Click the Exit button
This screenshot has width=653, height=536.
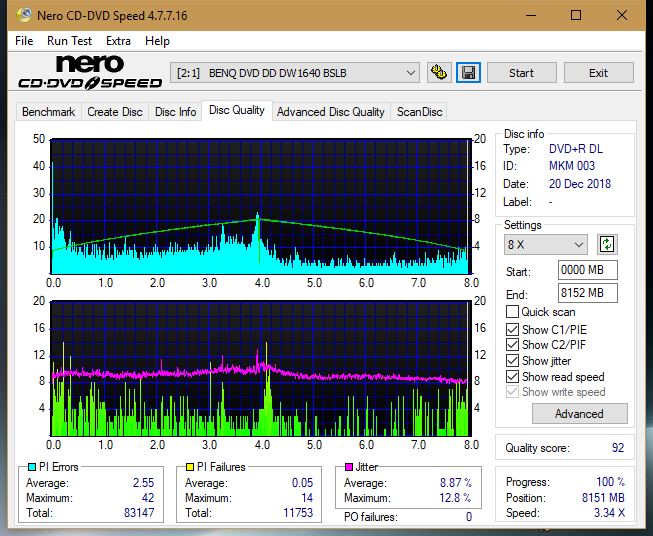598,73
